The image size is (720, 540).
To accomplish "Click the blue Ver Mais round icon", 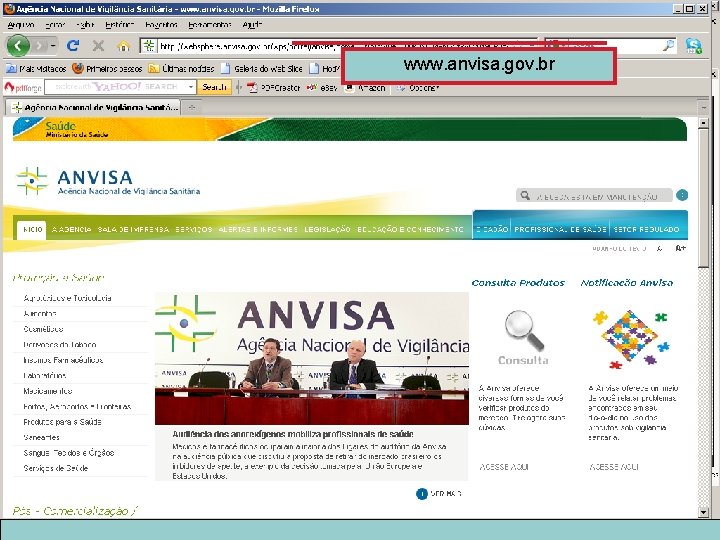I will [x=422, y=494].
